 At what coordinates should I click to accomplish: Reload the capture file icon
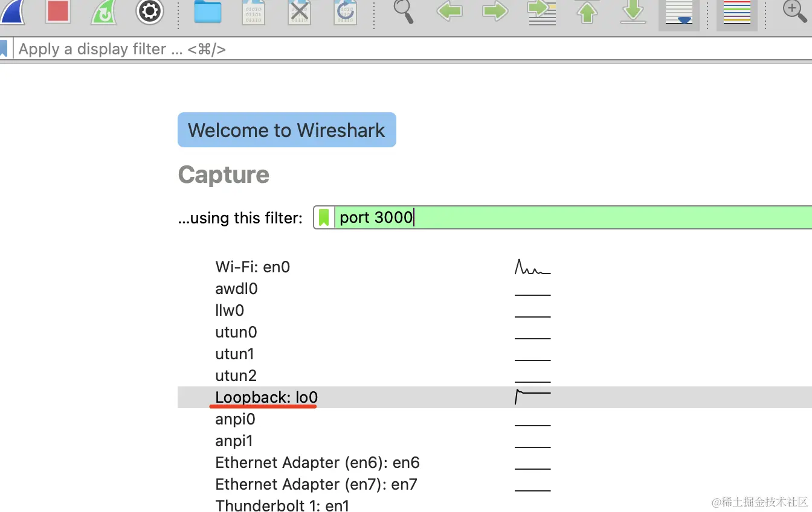(x=345, y=12)
